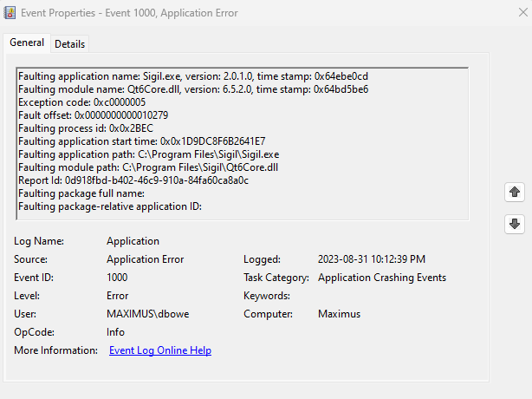
Task: Click the Logged date and time value
Action: point(372,259)
